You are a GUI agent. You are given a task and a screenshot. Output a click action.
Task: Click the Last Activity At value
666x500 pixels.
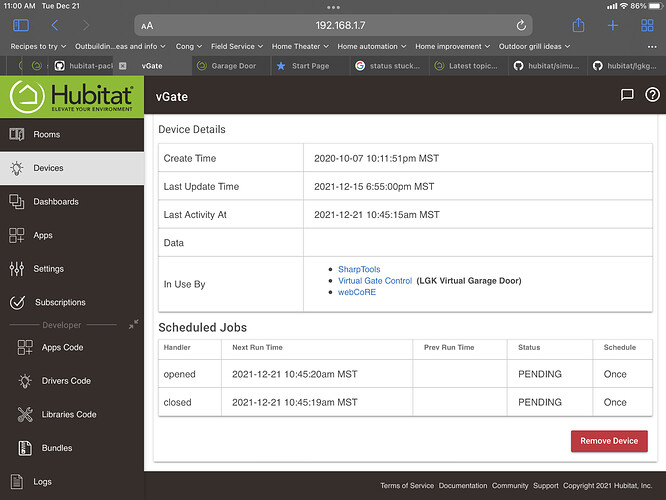click(x=377, y=215)
